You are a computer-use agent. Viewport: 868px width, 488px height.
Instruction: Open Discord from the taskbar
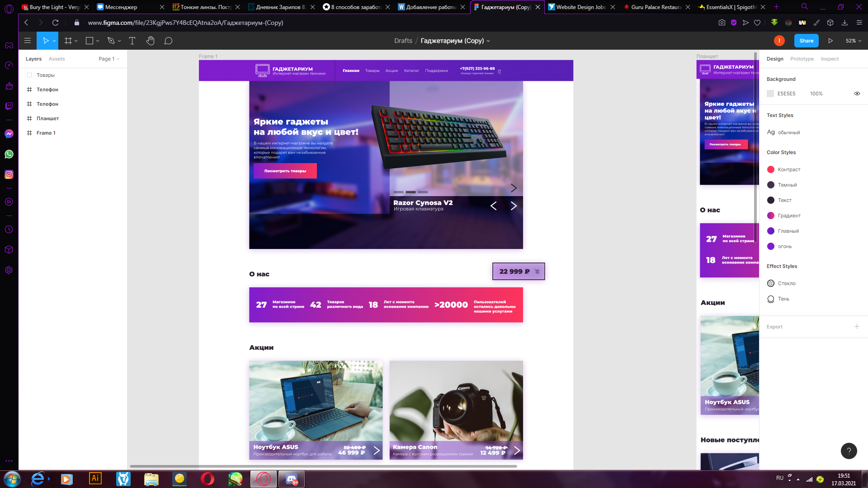point(292,479)
